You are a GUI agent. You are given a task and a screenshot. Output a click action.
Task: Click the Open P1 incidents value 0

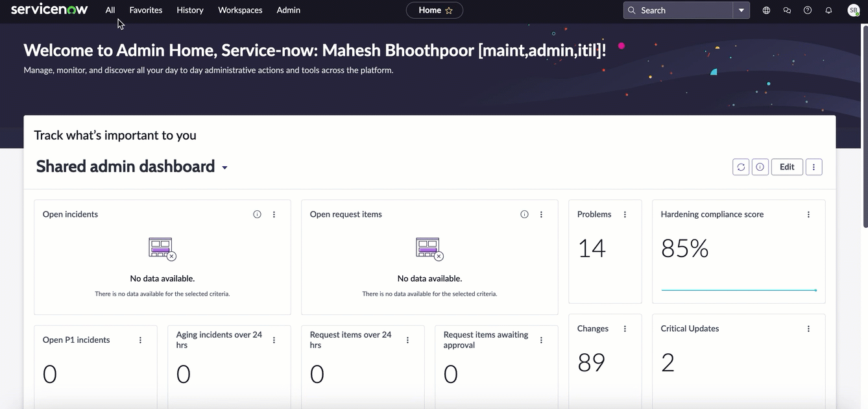(x=50, y=374)
